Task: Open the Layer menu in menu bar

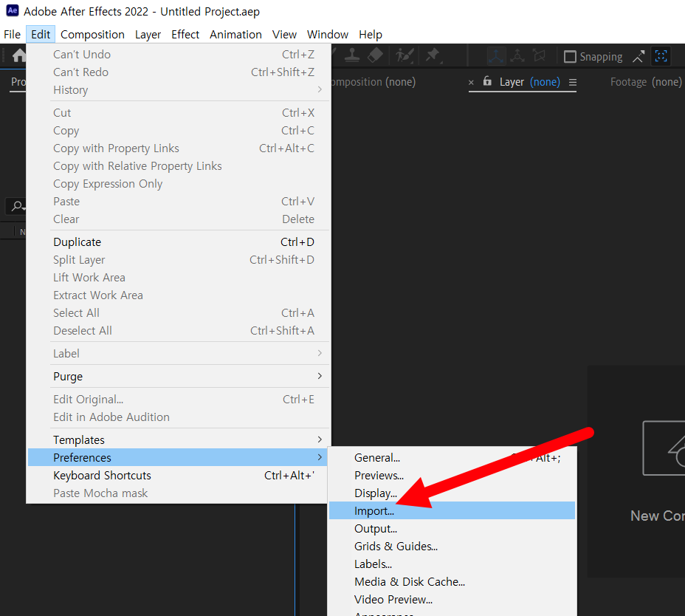Action: pyautogui.click(x=148, y=35)
